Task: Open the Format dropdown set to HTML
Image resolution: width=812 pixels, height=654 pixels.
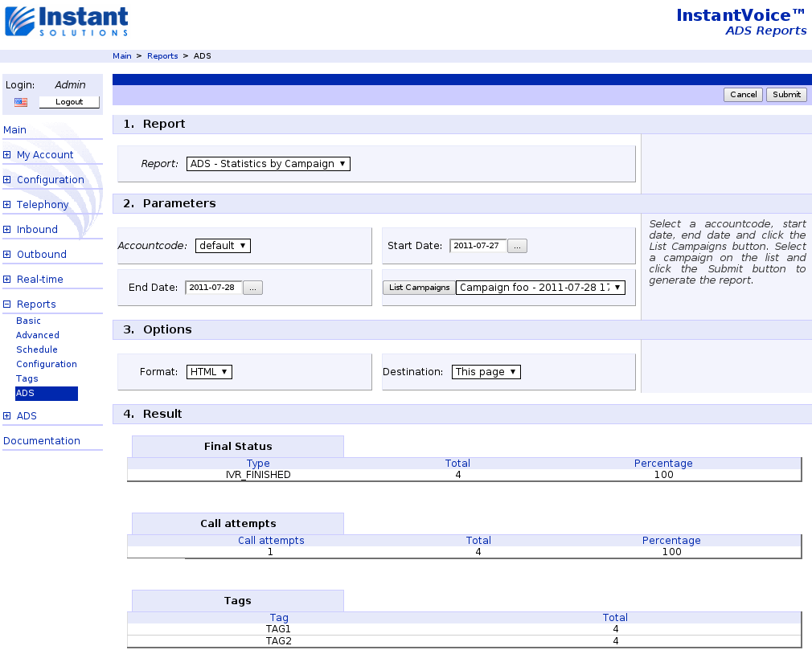Action: 209,372
